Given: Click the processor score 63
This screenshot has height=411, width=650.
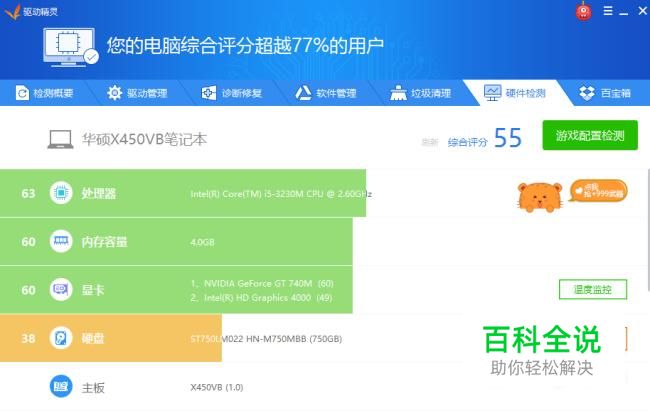Looking at the screenshot, I should tap(28, 193).
